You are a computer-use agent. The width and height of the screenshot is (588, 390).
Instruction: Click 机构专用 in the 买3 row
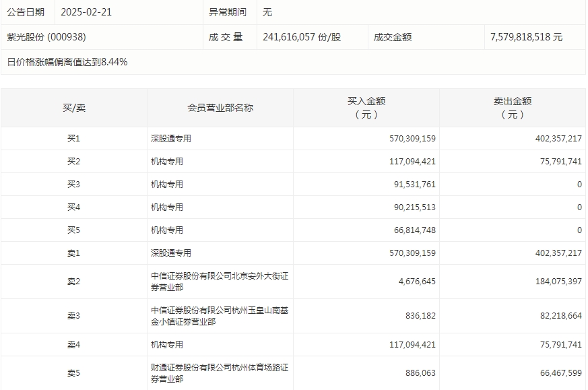tap(167, 184)
